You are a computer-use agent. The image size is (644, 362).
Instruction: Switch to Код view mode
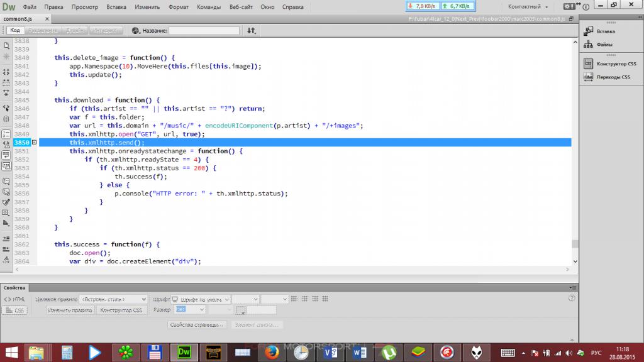[14, 30]
